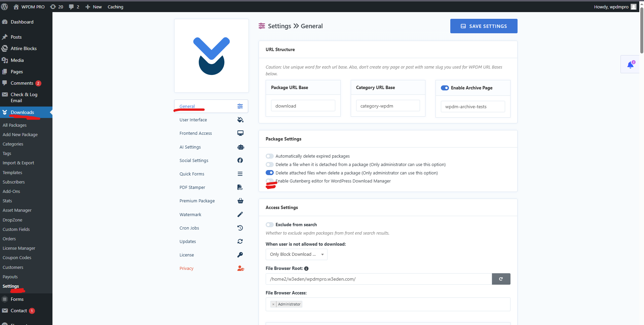Click the Category URL Base field
The width and height of the screenshot is (644, 325).
pyautogui.click(x=388, y=106)
